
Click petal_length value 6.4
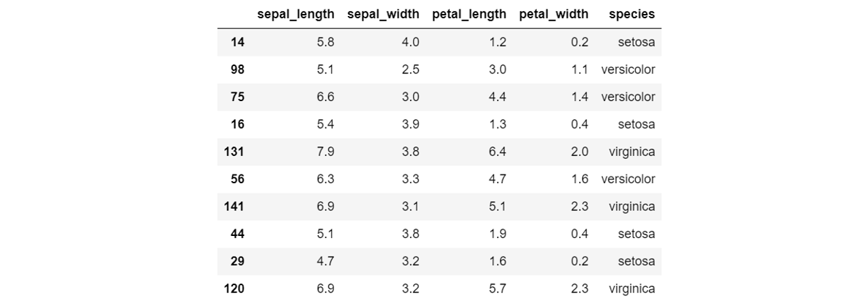[497, 152]
